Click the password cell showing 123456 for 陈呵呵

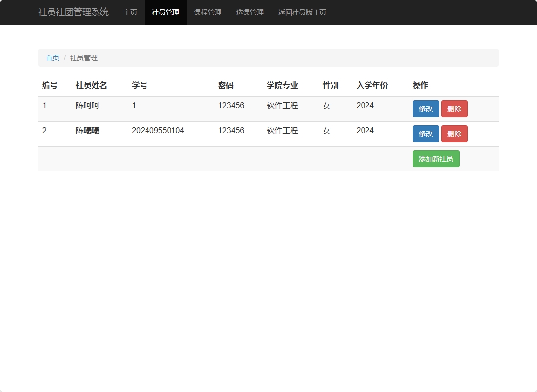tap(231, 105)
